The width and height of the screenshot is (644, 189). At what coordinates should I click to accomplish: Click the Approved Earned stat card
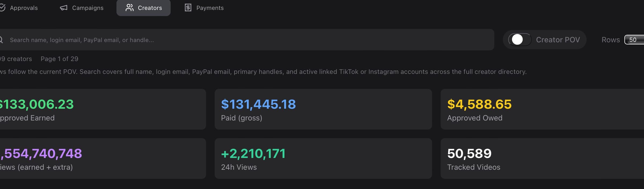pos(102,109)
